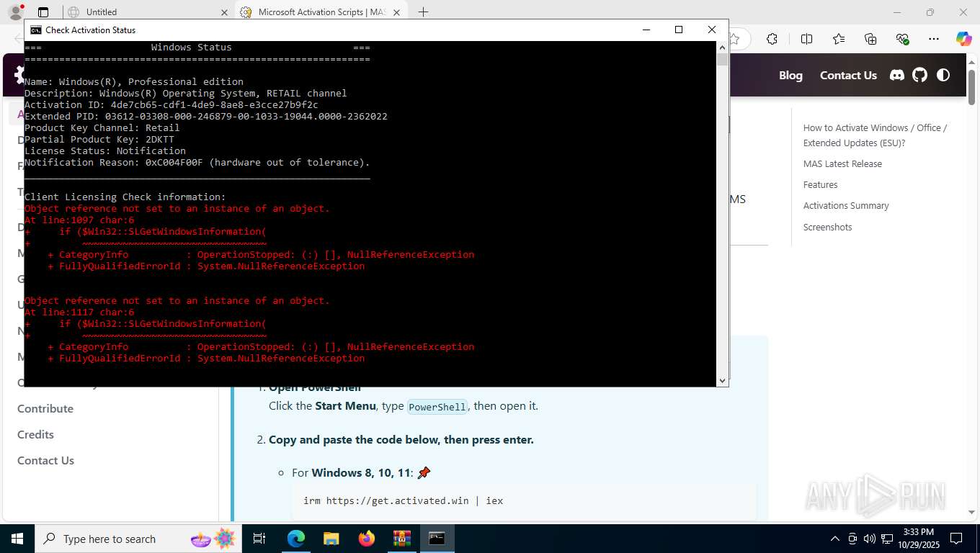Open Task View from the taskbar

click(x=259, y=539)
